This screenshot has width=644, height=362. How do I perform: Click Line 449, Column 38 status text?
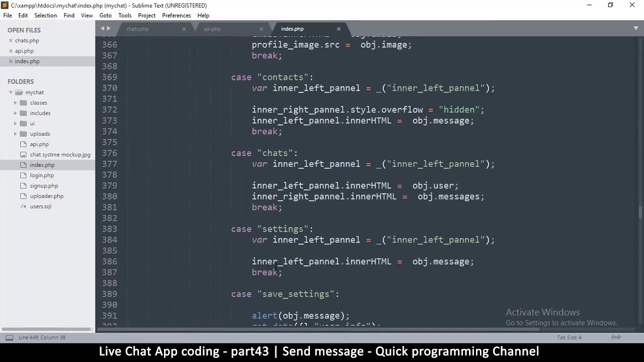(x=42, y=337)
